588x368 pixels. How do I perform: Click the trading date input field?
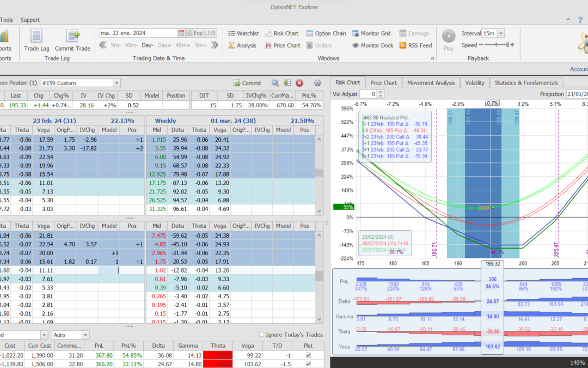pos(138,33)
